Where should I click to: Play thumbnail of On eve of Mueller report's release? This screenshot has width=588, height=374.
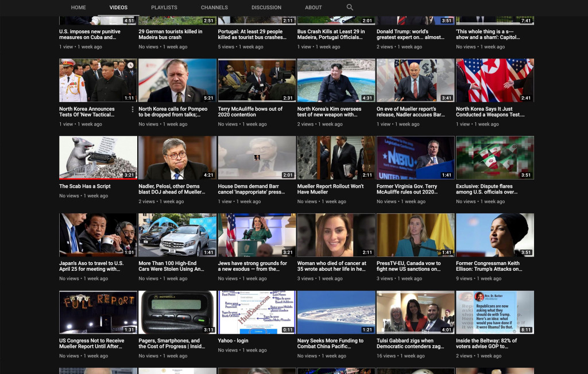pyautogui.click(x=416, y=80)
